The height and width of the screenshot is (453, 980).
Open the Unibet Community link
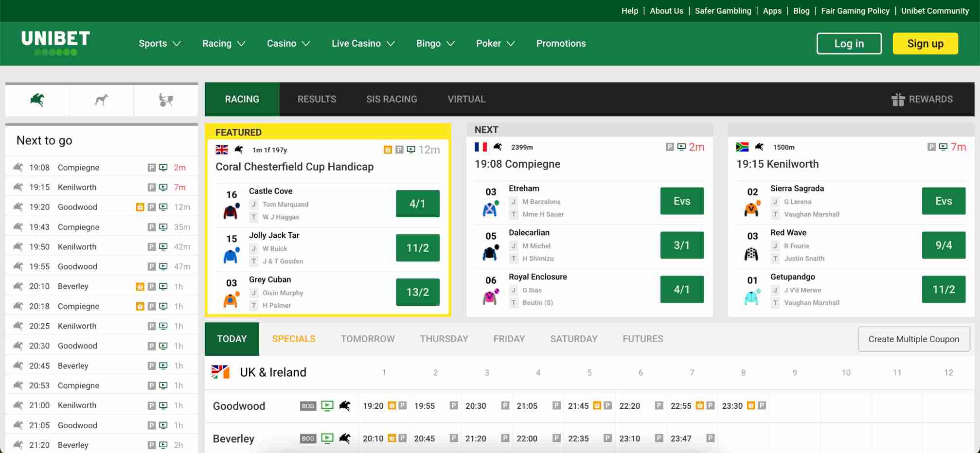[935, 11]
